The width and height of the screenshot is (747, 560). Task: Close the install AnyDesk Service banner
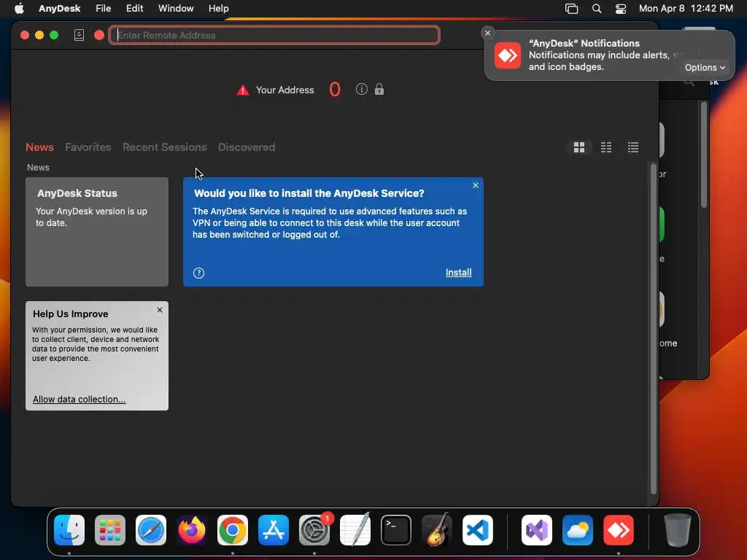click(476, 185)
